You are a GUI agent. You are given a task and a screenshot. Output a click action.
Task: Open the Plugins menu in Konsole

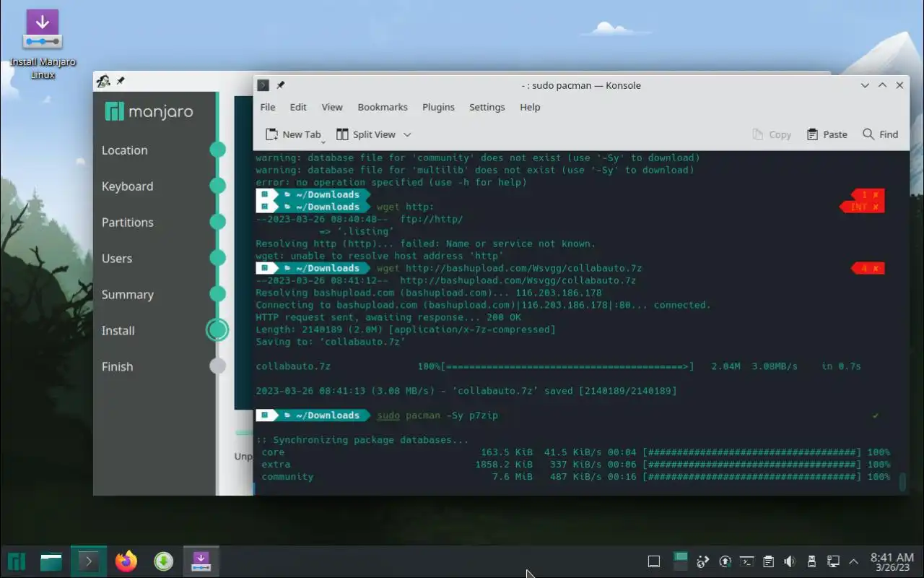438,107
